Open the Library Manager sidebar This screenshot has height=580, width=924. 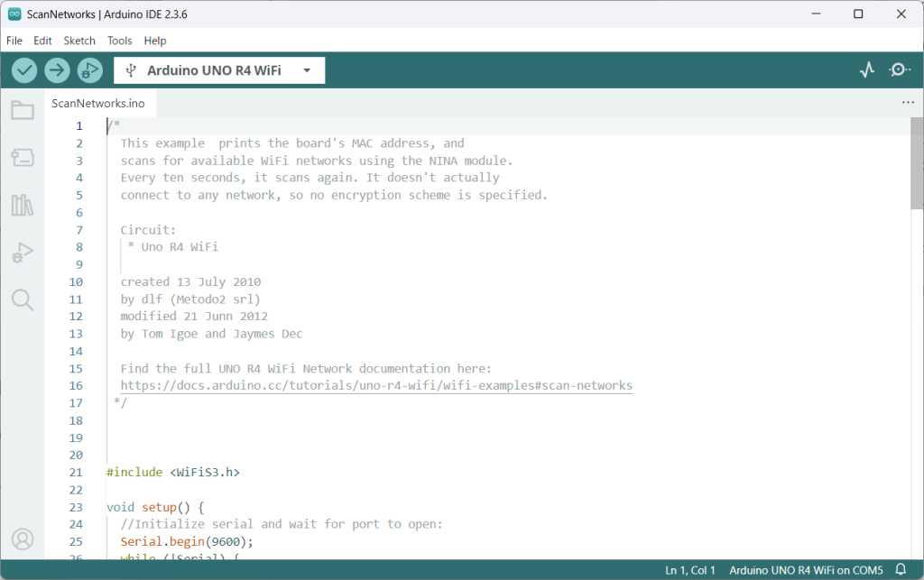[23, 205]
